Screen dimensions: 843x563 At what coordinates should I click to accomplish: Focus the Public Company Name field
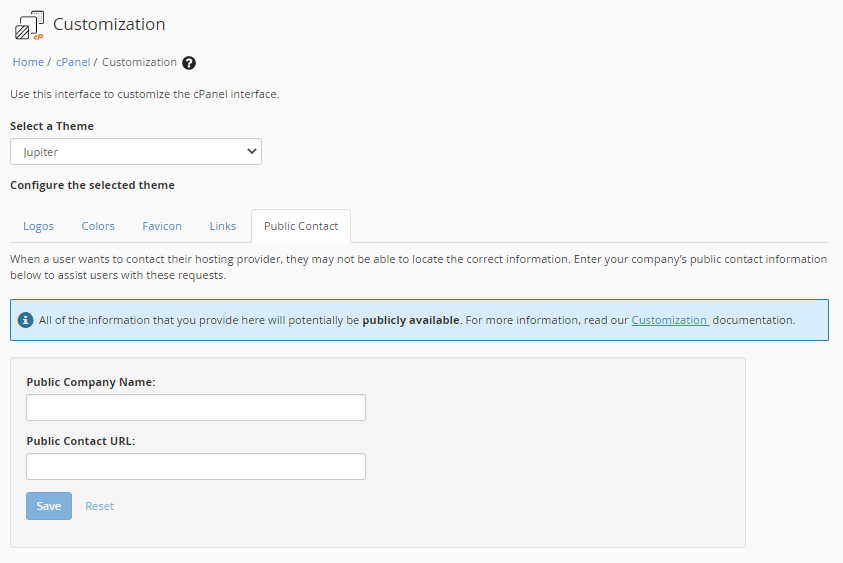196,408
